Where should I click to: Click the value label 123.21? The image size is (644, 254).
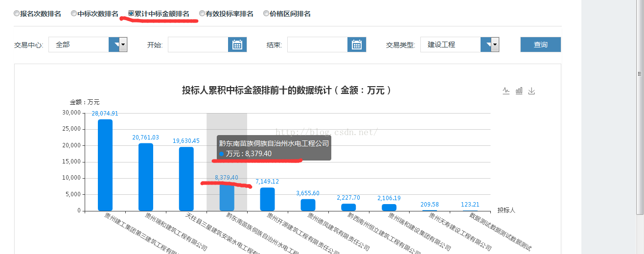click(470, 204)
